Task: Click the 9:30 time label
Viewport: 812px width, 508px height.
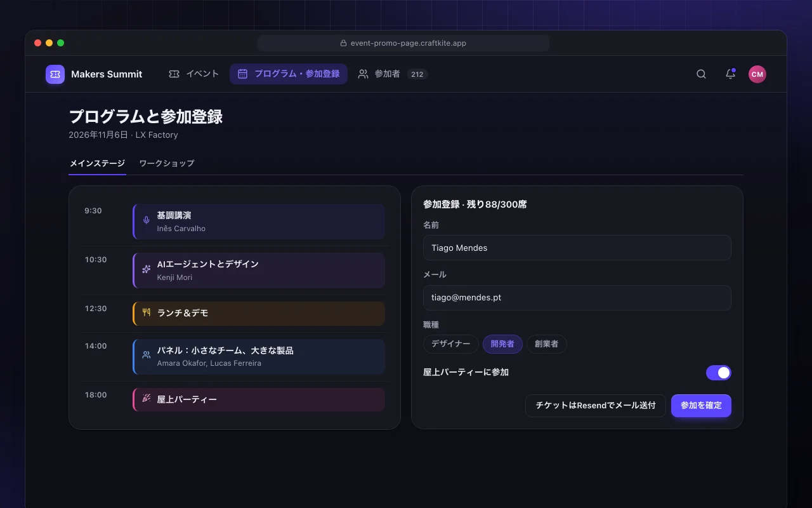Action: pos(93,211)
